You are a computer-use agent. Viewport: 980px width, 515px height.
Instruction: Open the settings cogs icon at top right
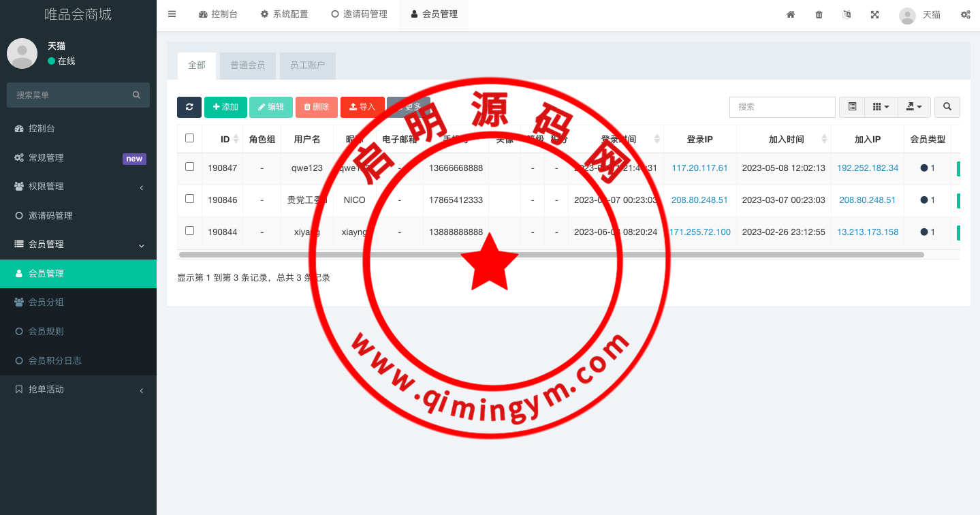pyautogui.click(x=965, y=14)
